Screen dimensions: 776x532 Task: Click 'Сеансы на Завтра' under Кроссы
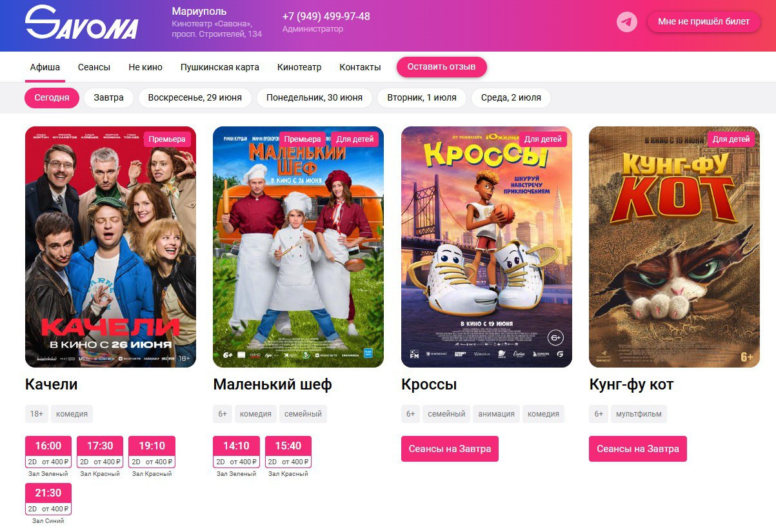click(450, 449)
